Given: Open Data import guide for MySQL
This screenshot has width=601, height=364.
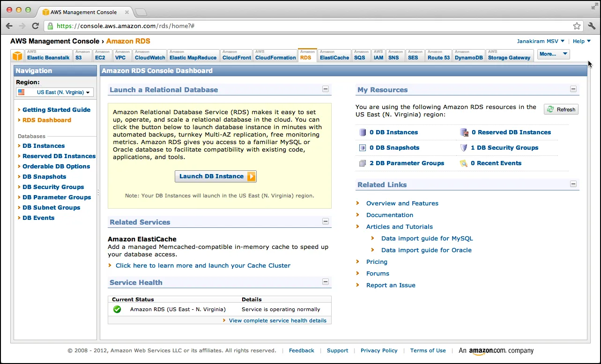Looking at the screenshot, I should click(x=427, y=238).
